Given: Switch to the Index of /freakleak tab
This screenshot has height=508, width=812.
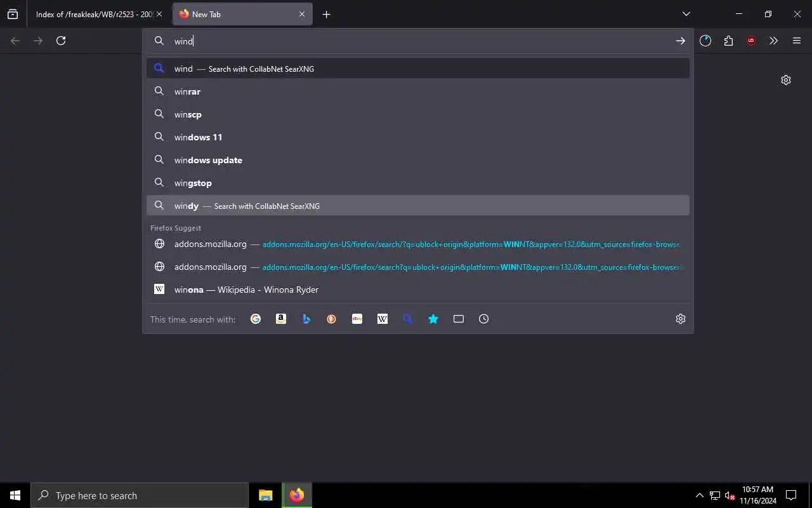Looking at the screenshot, I should click(98, 14).
